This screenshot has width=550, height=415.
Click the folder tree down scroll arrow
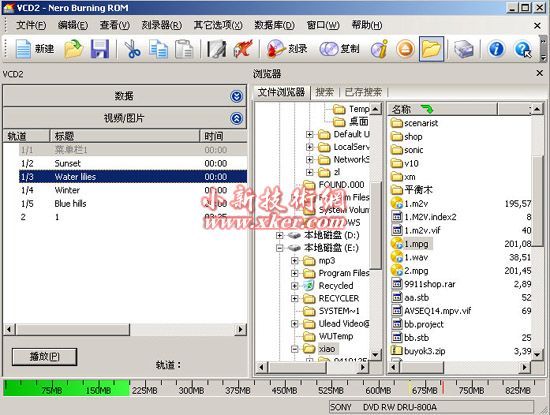pos(375,354)
